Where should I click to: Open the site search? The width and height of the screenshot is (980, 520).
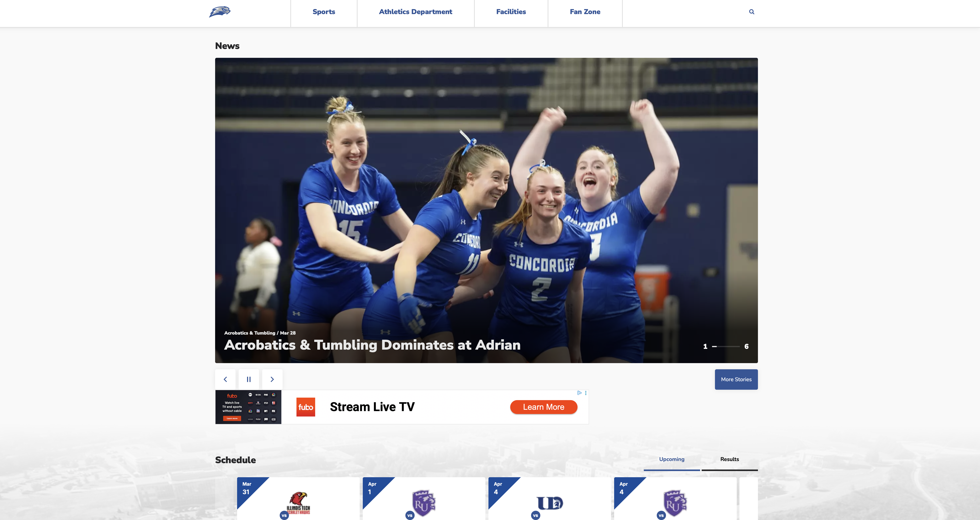751,11
